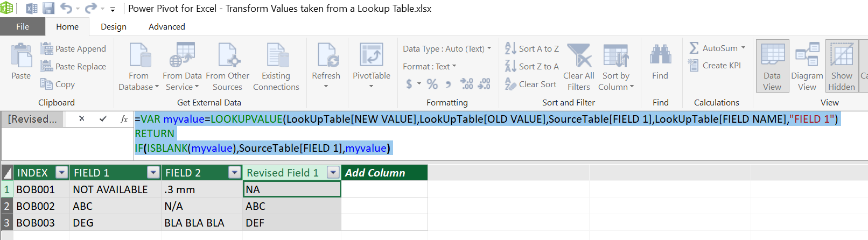868x240 pixels.
Task: Open the INDEX column filter dropdown
Action: pos(62,172)
